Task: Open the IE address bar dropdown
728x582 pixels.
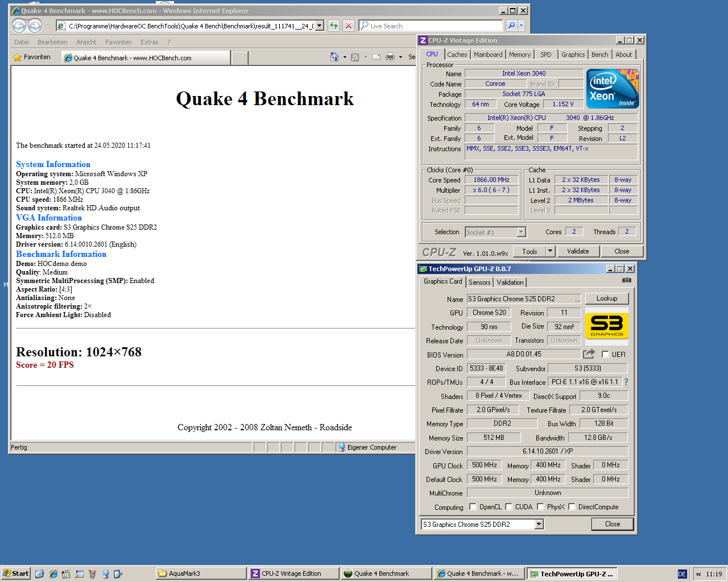Action: (320, 26)
